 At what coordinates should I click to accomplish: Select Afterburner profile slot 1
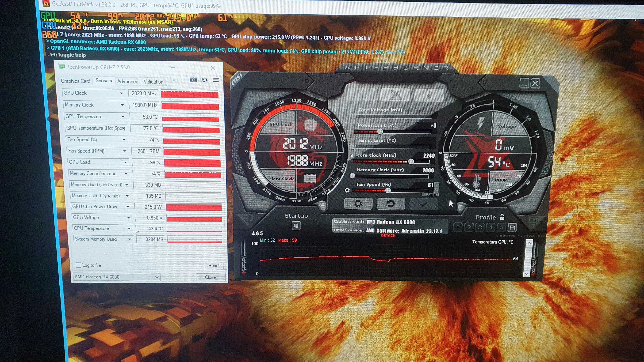point(457,227)
